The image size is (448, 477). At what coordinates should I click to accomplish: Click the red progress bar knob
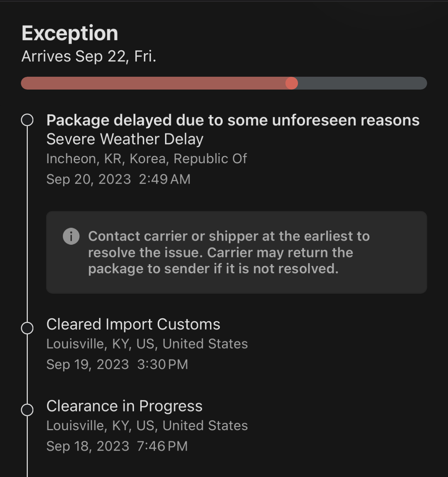point(291,83)
